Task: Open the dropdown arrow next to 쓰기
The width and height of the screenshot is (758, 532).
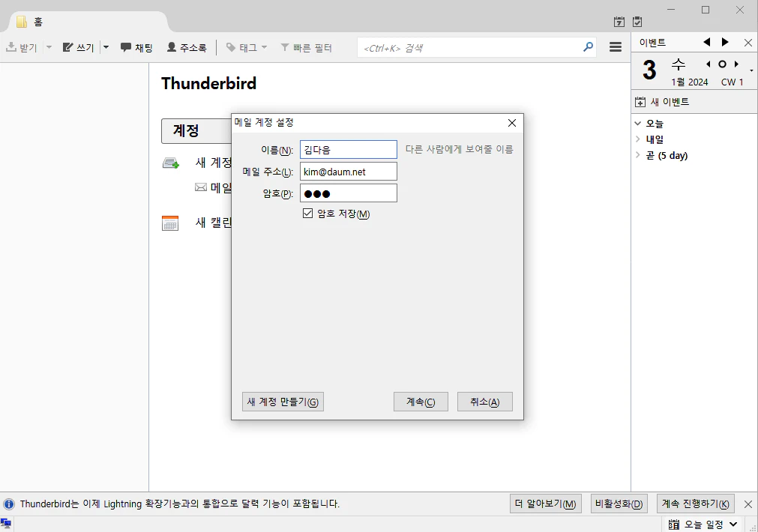Action: point(106,47)
